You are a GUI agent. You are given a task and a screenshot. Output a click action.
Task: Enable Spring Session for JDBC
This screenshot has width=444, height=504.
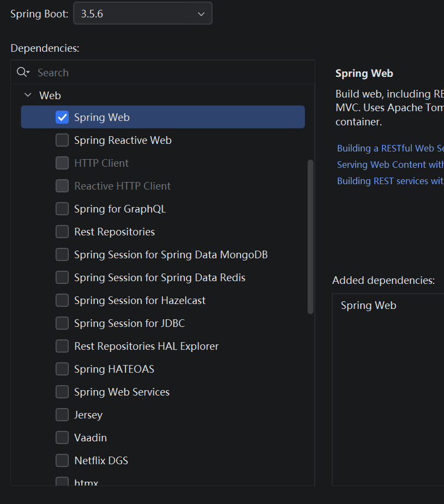[x=62, y=323]
